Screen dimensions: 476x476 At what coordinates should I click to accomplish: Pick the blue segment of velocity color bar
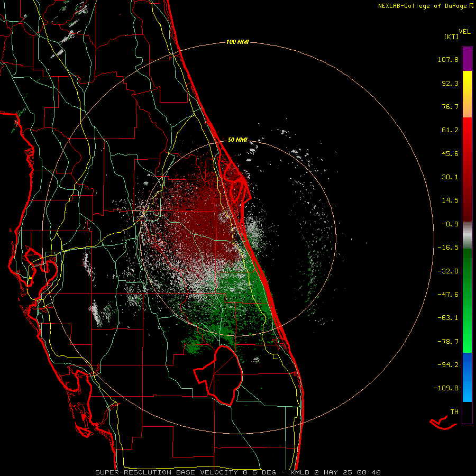467,377
